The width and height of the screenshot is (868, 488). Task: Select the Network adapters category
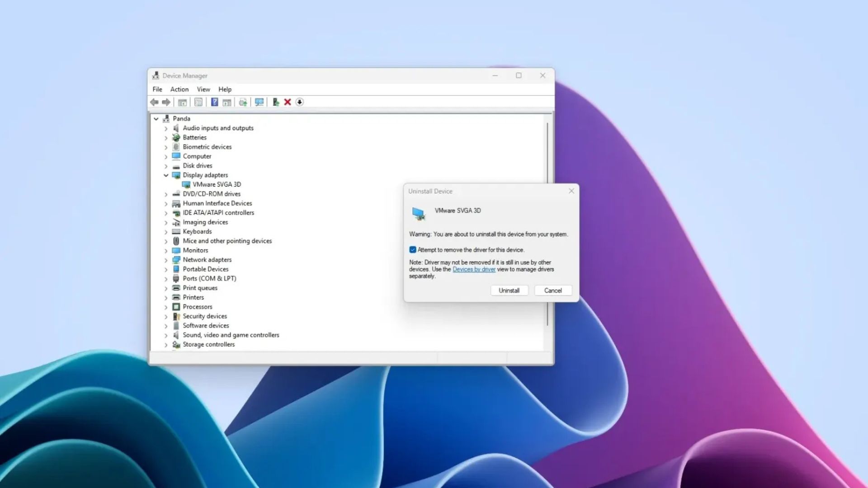coord(207,259)
